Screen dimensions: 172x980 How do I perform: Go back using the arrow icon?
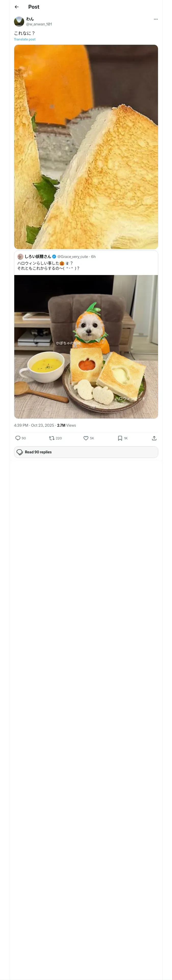point(16,7)
